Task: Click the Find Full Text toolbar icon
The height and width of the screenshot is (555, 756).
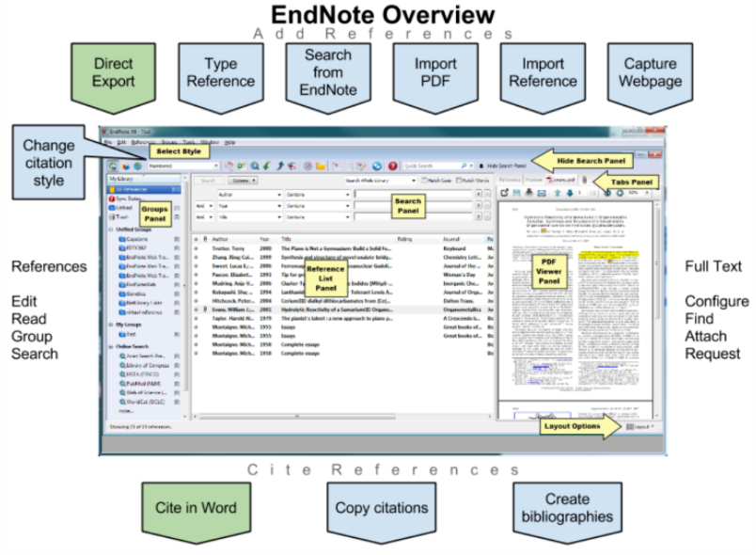Action: [292, 166]
